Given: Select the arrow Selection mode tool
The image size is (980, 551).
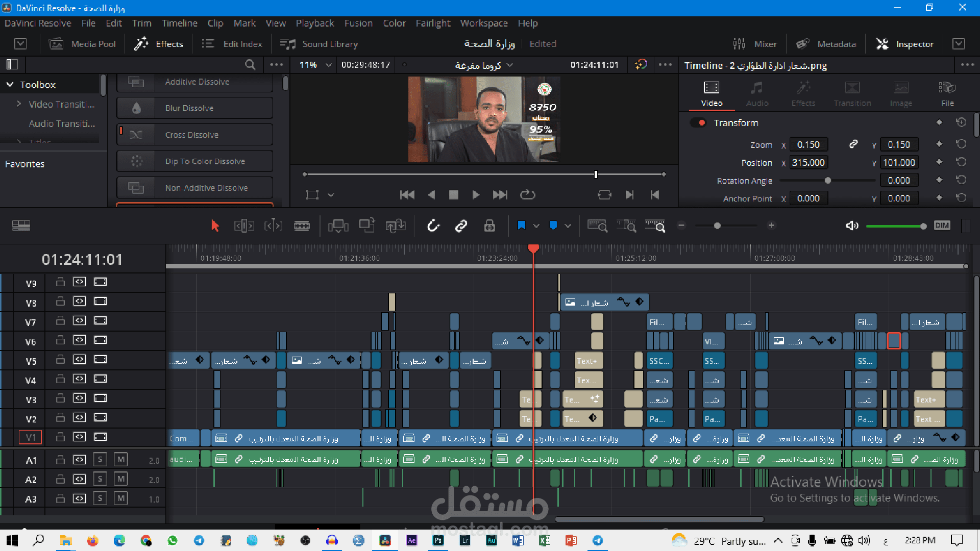Looking at the screenshot, I should (x=215, y=226).
